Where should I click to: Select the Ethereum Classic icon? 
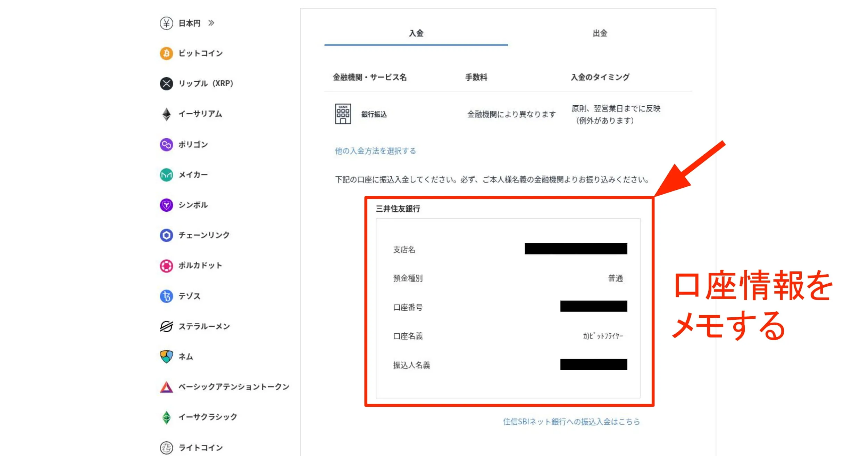tap(167, 417)
